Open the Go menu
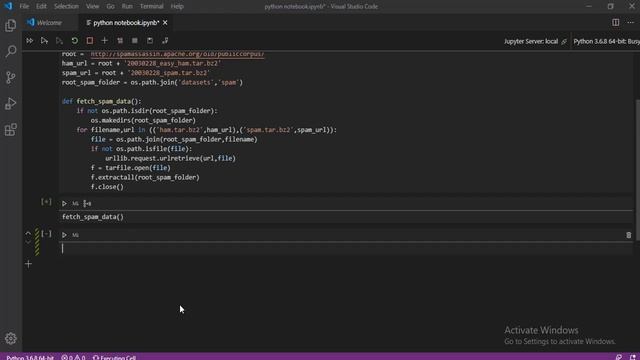 (110, 7)
